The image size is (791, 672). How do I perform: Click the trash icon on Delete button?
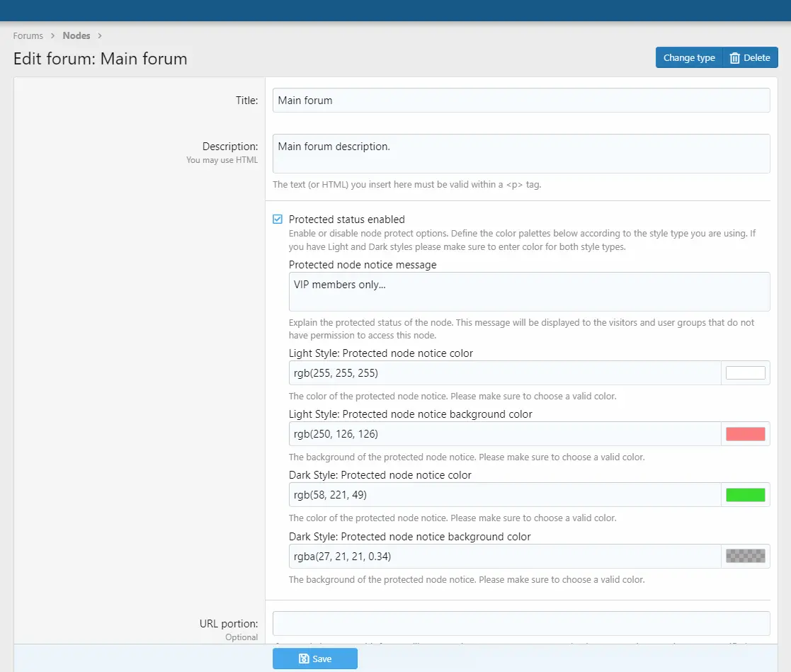(735, 57)
